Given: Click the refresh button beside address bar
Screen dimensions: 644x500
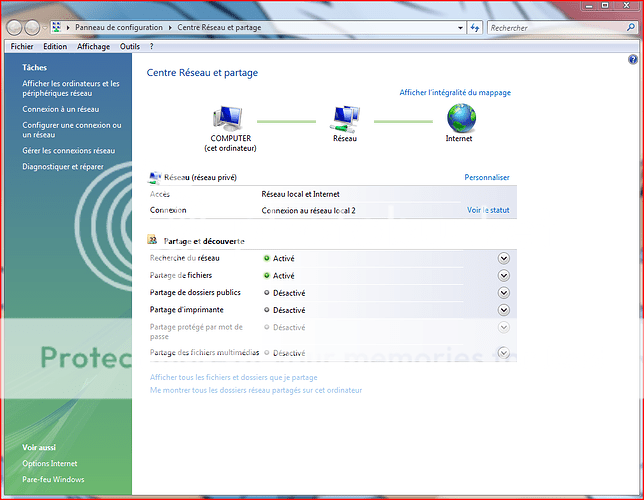Looking at the screenshot, I should (476, 27).
